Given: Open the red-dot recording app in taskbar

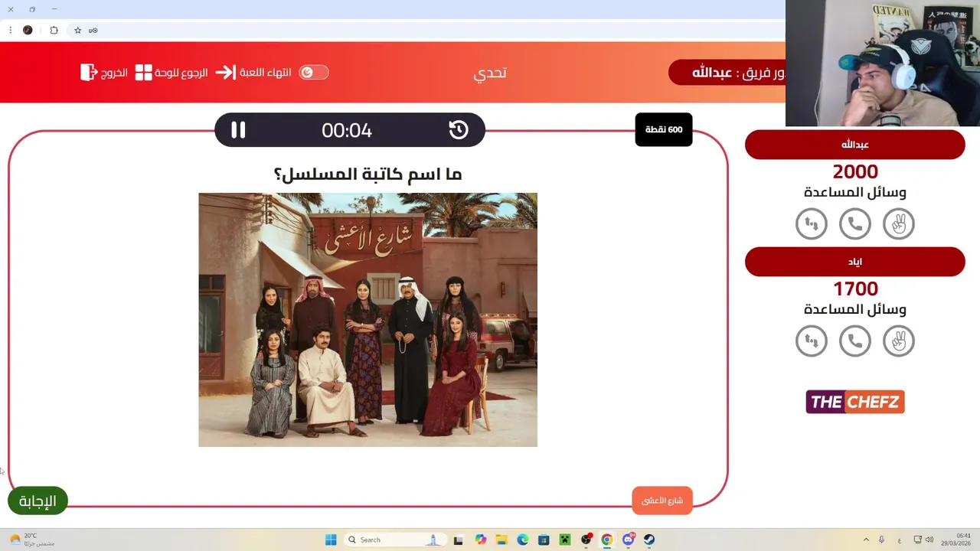Looking at the screenshot, I should (x=586, y=540).
